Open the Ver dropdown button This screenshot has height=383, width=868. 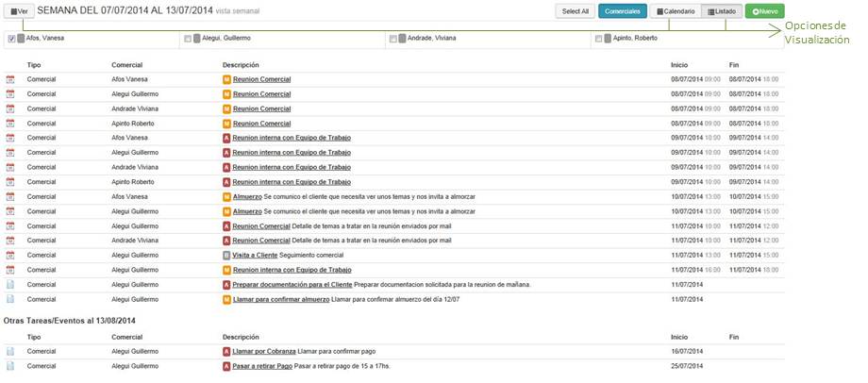pos(20,11)
